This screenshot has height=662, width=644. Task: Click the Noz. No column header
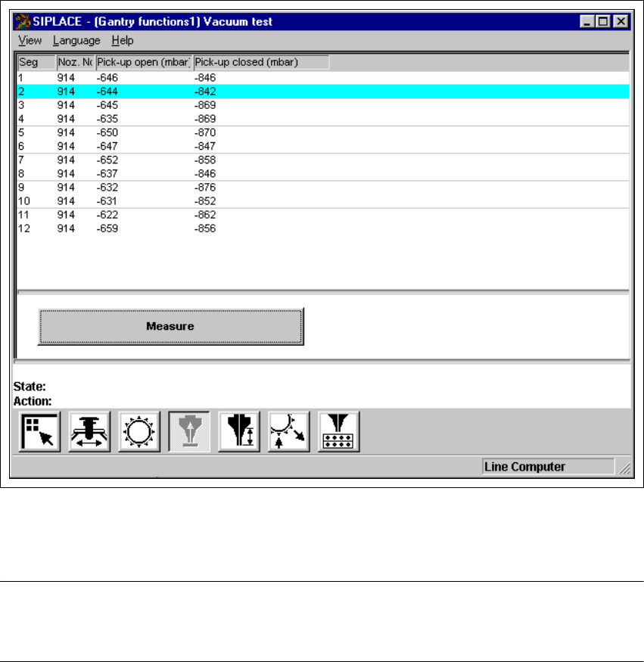(x=75, y=62)
